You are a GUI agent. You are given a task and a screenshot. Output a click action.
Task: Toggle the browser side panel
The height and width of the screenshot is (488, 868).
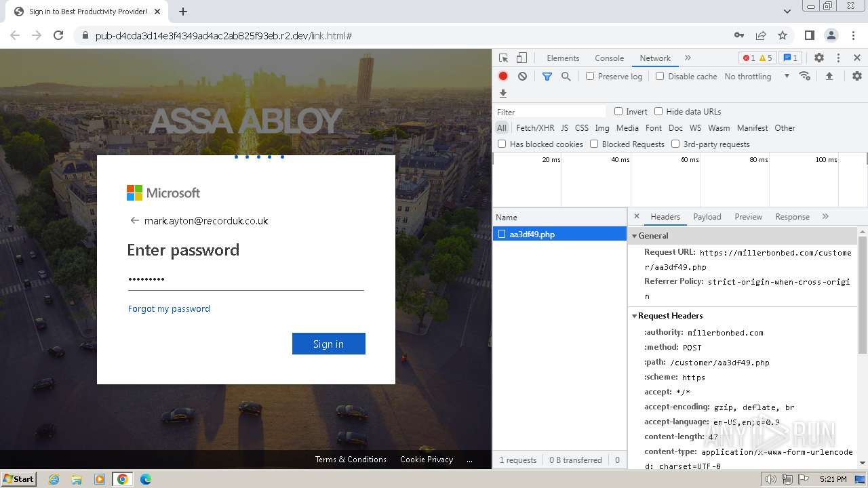(809, 35)
